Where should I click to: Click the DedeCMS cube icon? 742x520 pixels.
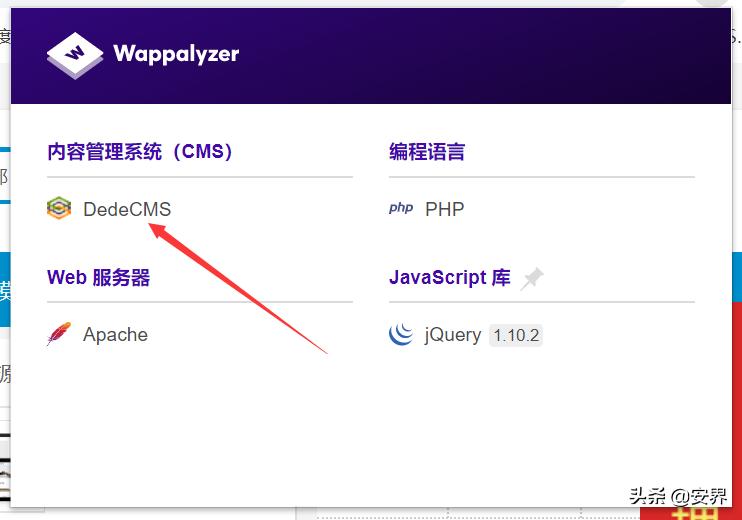[59, 208]
